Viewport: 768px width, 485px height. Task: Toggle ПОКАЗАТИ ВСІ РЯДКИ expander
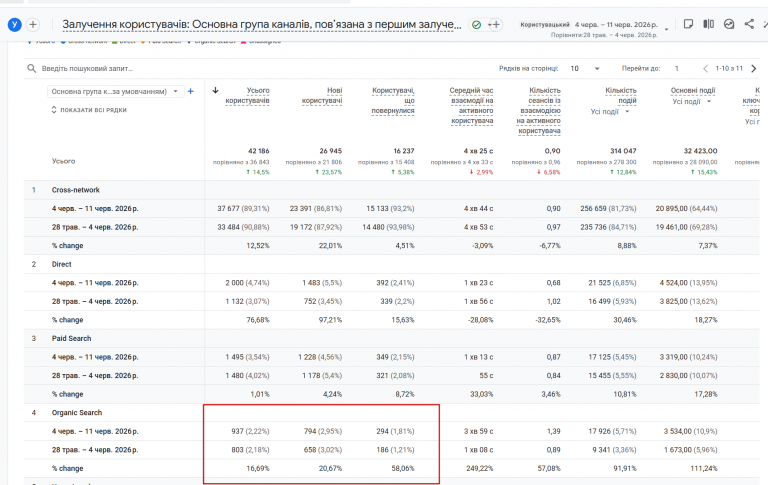click(x=89, y=110)
